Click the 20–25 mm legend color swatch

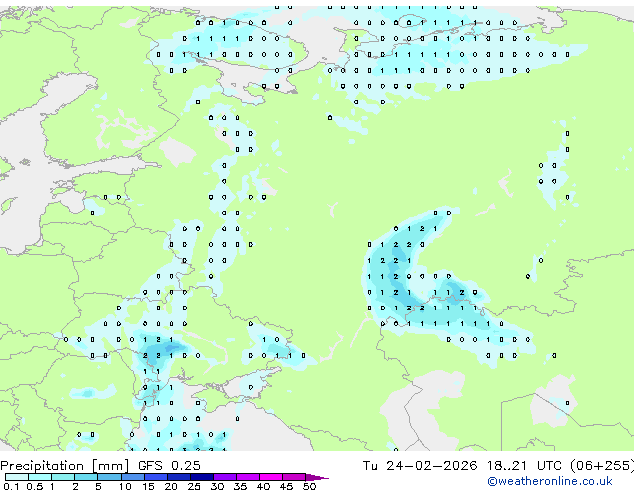click(179, 477)
